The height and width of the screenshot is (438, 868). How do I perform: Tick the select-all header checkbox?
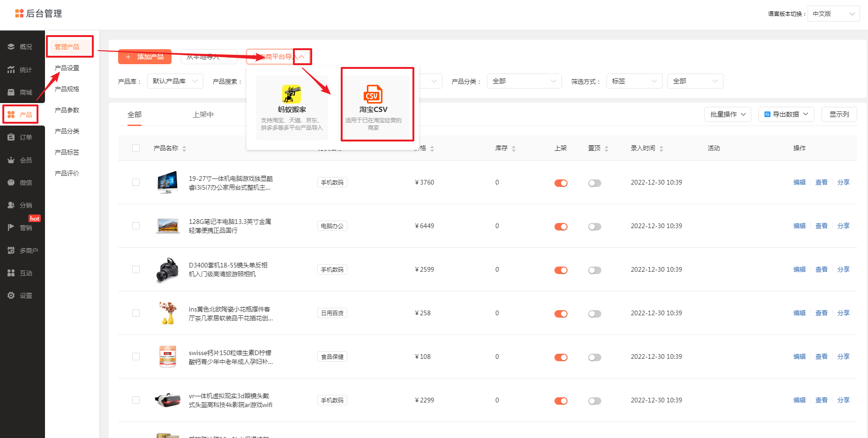pyautogui.click(x=136, y=148)
